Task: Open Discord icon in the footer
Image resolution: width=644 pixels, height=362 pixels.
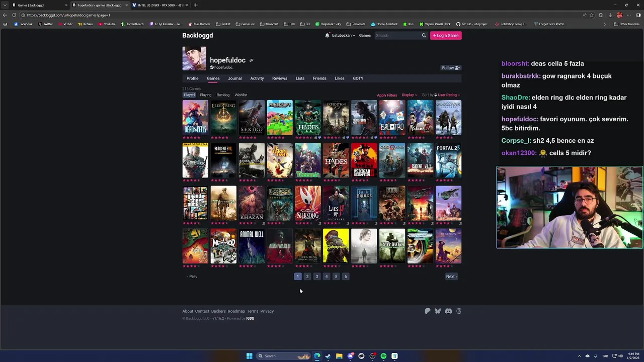Action: pos(448,311)
